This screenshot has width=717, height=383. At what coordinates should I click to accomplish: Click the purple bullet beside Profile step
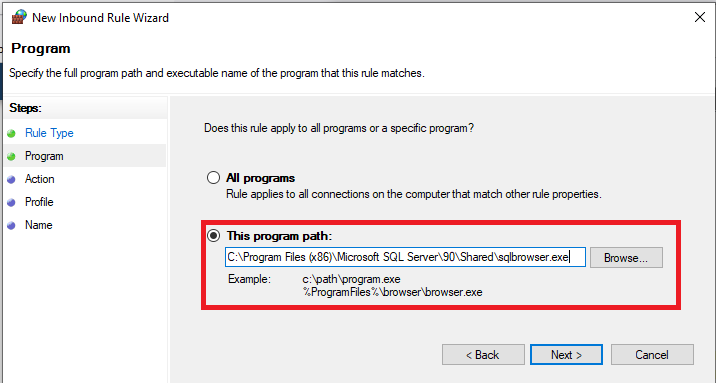(11, 202)
